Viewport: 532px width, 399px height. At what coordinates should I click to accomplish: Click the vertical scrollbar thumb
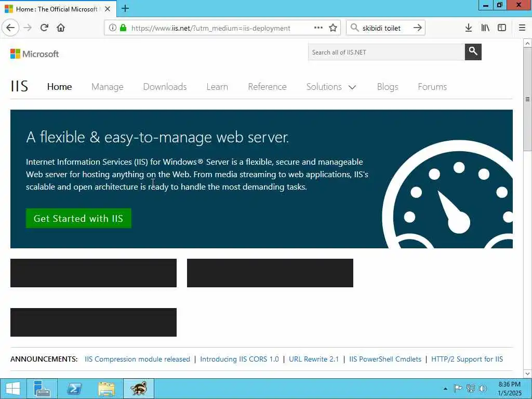[527, 99]
